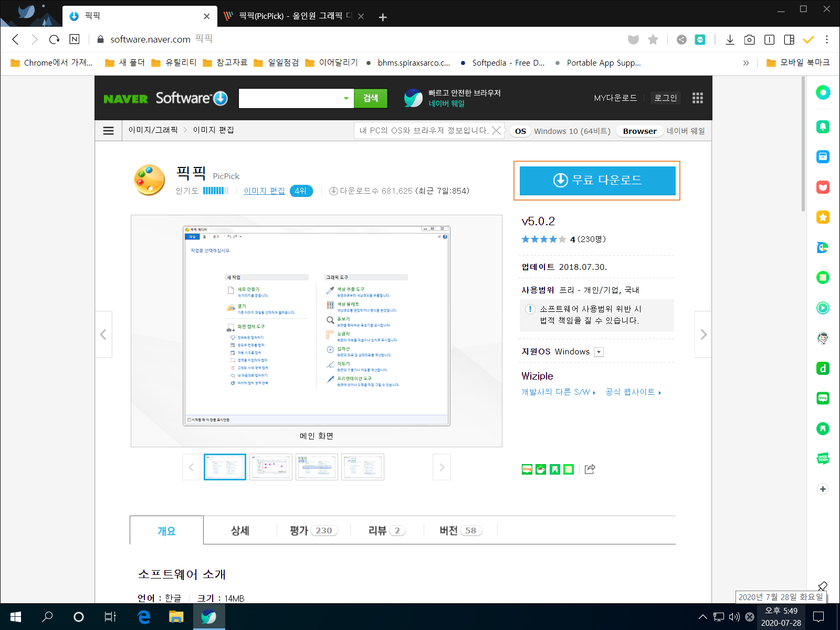840x630 pixels.
Task: Open the Windows Start menu
Action: pyautogui.click(x=16, y=617)
